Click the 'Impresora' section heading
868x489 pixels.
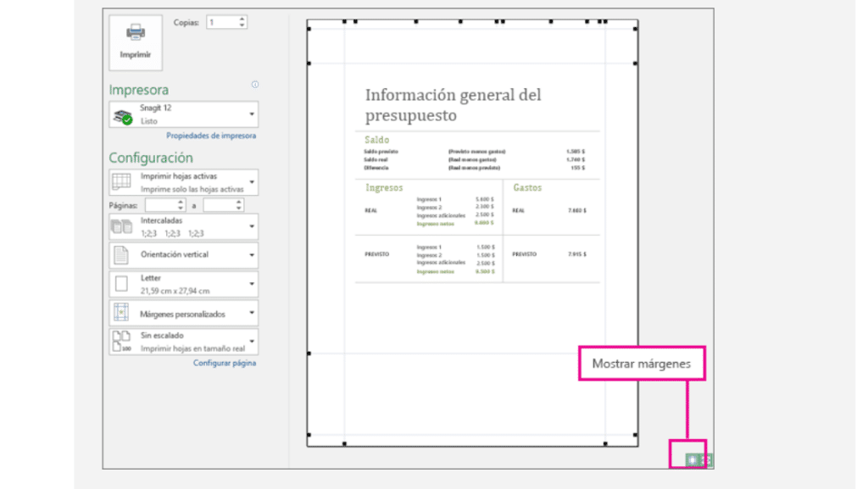[x=139, y=90]
